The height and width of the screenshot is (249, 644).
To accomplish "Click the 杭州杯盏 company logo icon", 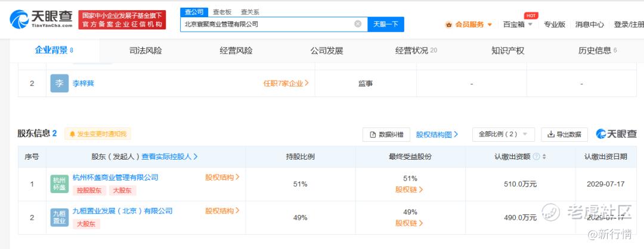I will [x=60, y=184].
